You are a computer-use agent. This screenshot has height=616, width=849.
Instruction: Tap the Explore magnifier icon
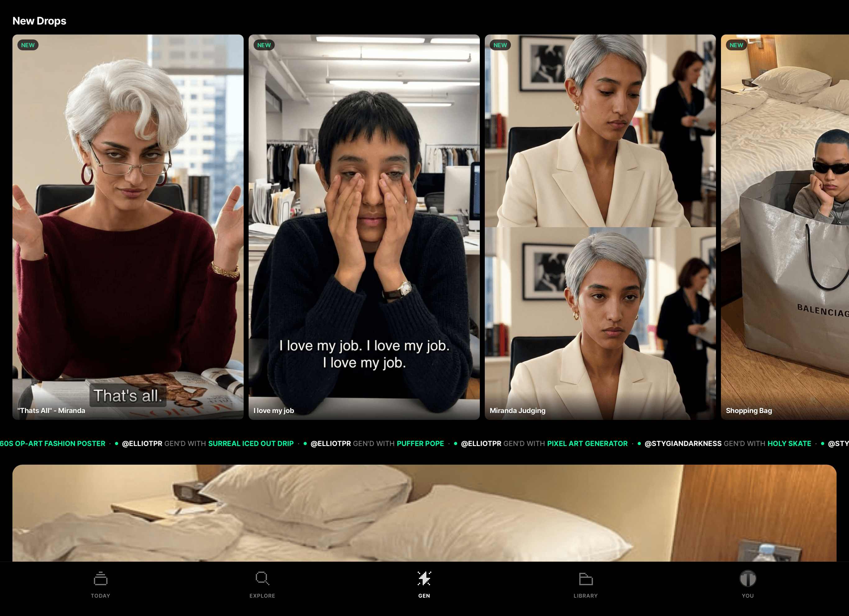tap(262, 579)
